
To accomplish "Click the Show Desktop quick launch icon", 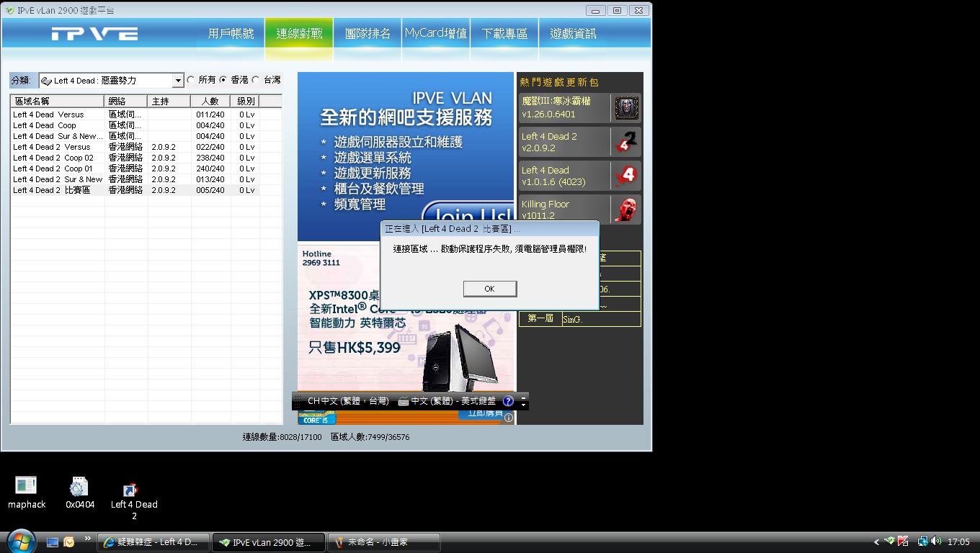I will point(53,542).
